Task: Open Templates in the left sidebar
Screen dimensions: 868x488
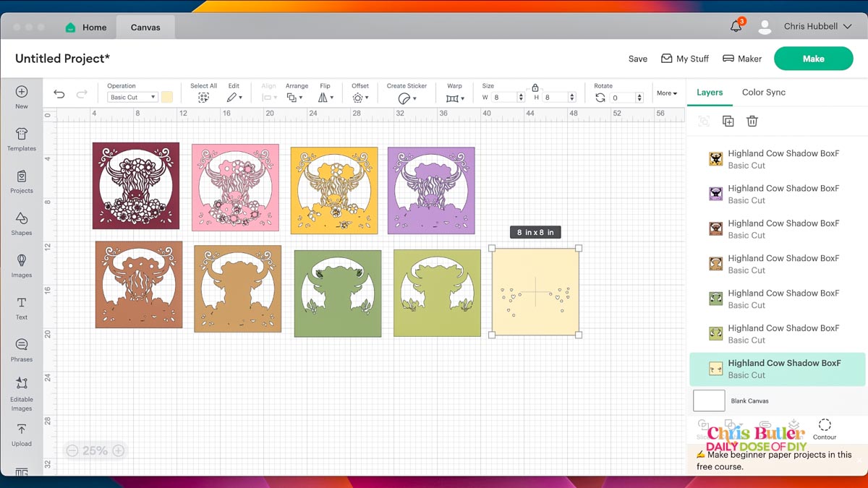Action: tap(22, 139)
